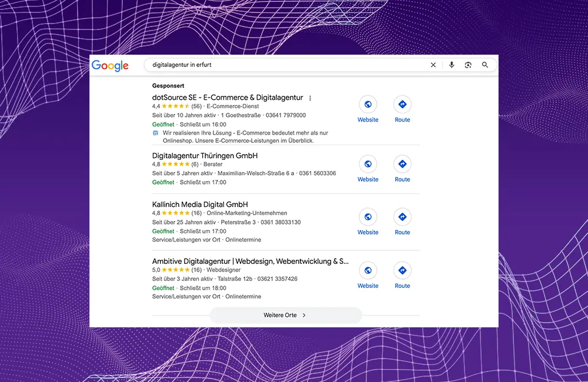This screenshot has height=382, width=588.
Task: Open Kallinich Media Digital Website icon
Action: pyautogui.click(x=368, y=217)
